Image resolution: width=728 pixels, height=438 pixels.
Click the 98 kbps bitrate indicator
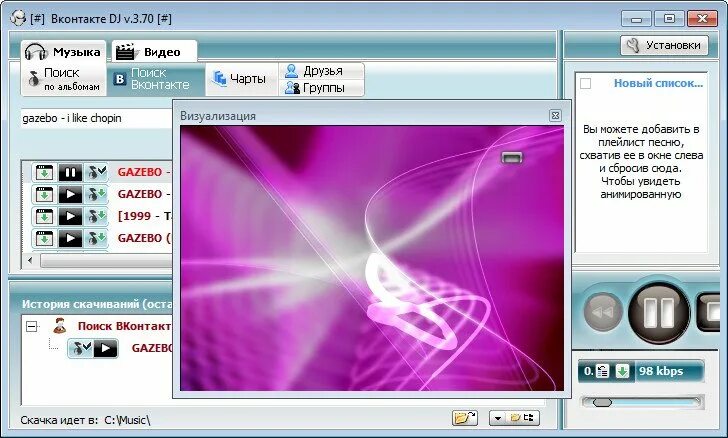[x=661, y=371]
